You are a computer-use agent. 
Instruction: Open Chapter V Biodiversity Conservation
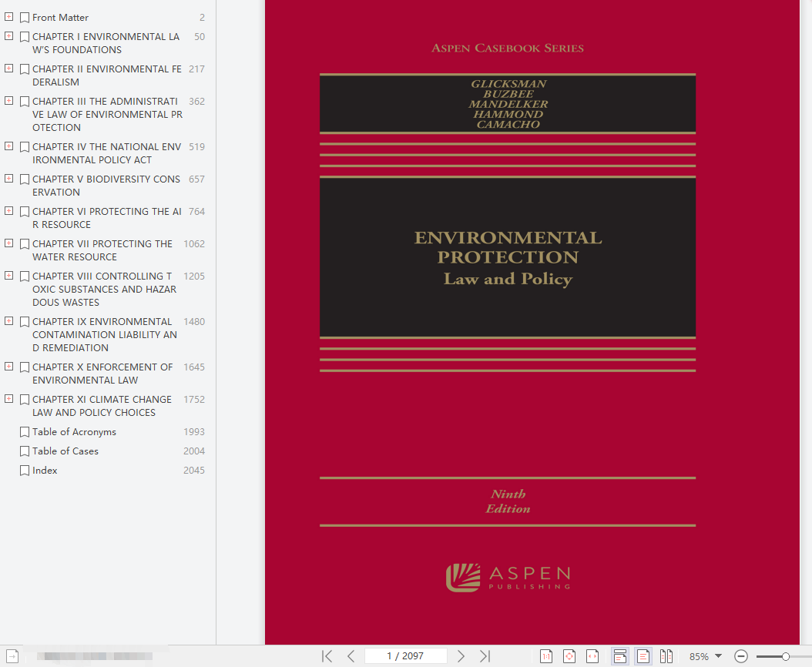[106, 186]
